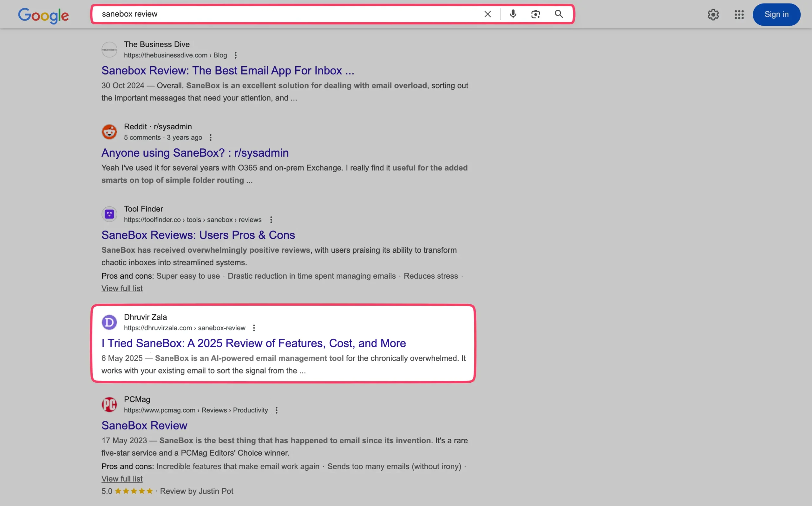Click the Sign in button
Viewport: 812px width, 506px height.
[776, 14]
